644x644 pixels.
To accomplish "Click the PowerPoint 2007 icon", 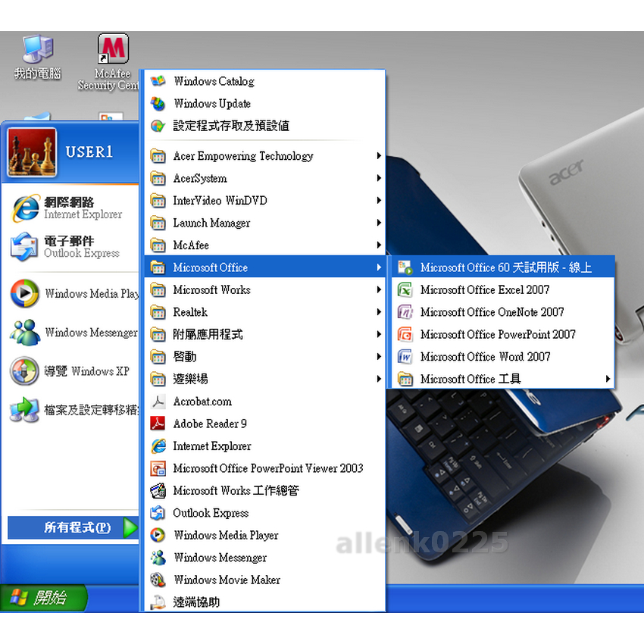I will [x=405, y=334].
